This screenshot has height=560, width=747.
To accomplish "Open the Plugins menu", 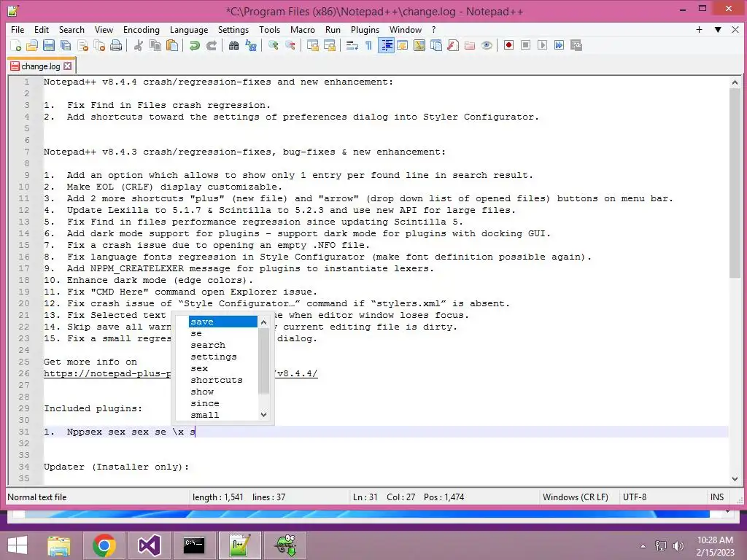I will 365,29.
